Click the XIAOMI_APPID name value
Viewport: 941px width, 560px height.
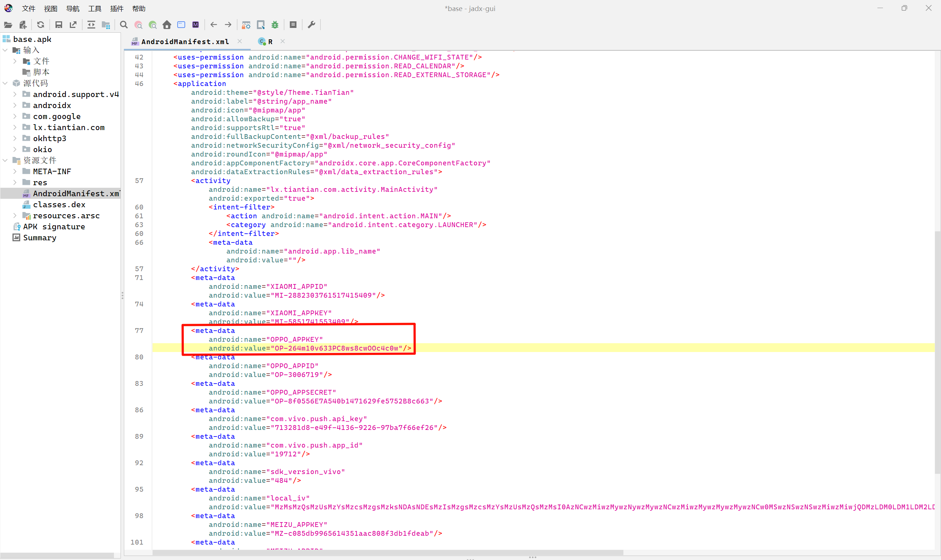pyautogui.click(x=297, y=286)
